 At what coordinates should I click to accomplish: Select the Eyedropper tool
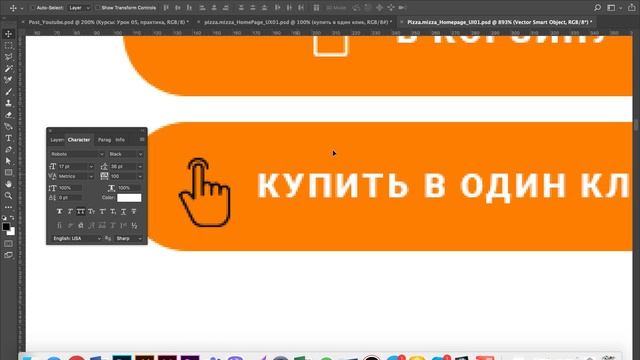(x=8, y=80)
